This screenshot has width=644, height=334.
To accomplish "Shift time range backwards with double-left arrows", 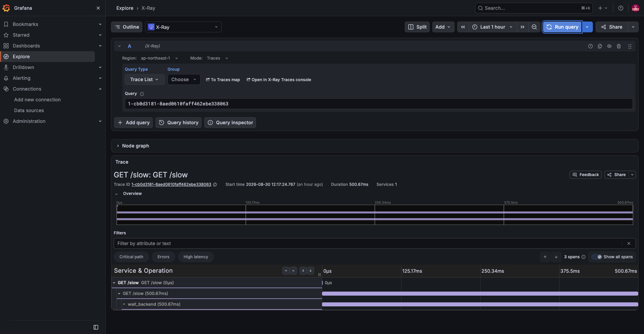I will (463, 27).
